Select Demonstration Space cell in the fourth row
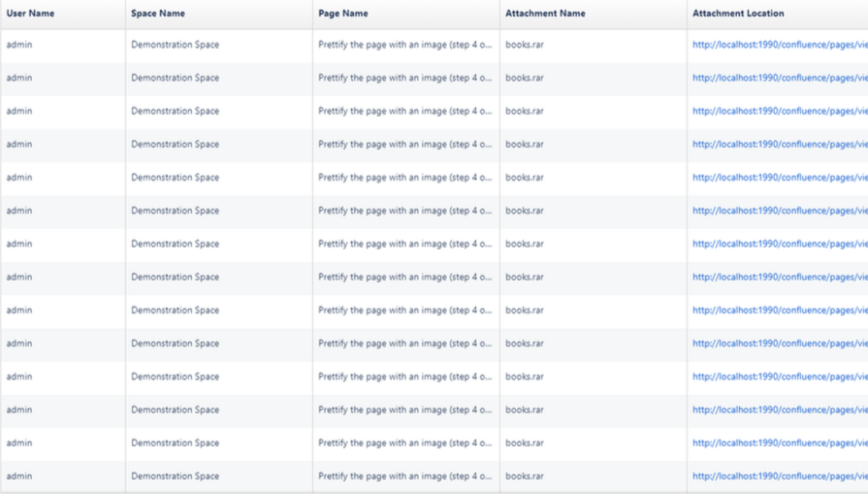Screen dimensions: 868x494 point(176,145)
